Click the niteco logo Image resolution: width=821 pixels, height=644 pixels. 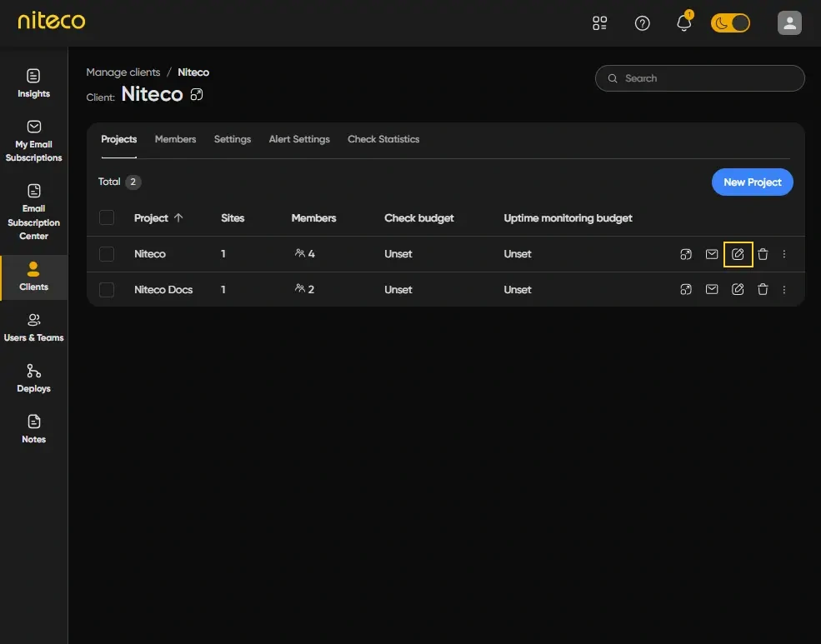tap(52, 20)
